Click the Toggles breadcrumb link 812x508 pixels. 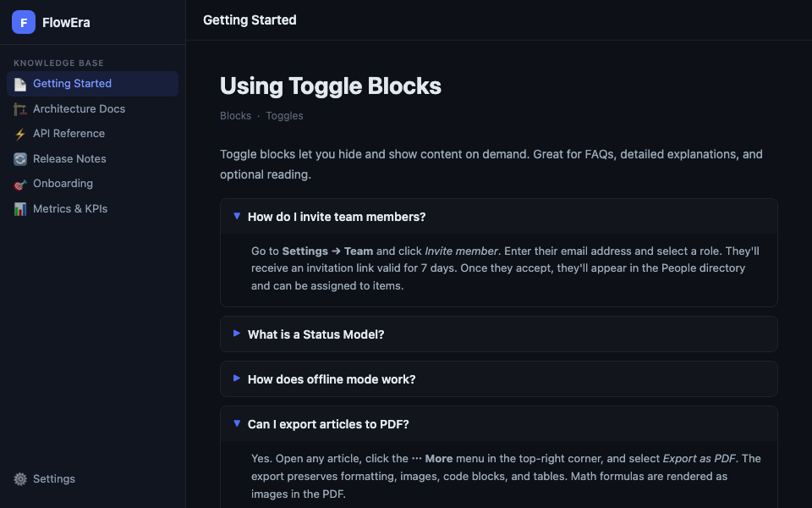(x=284, y=116)
